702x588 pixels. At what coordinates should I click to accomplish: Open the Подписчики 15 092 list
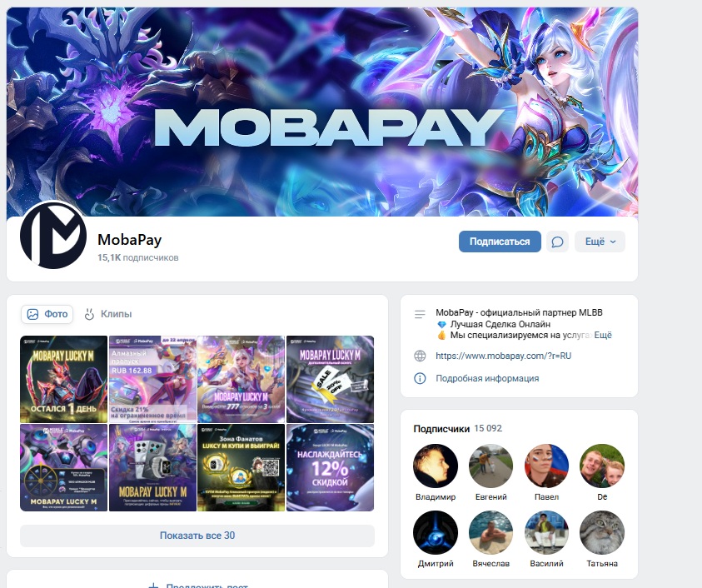coord(457,429)
